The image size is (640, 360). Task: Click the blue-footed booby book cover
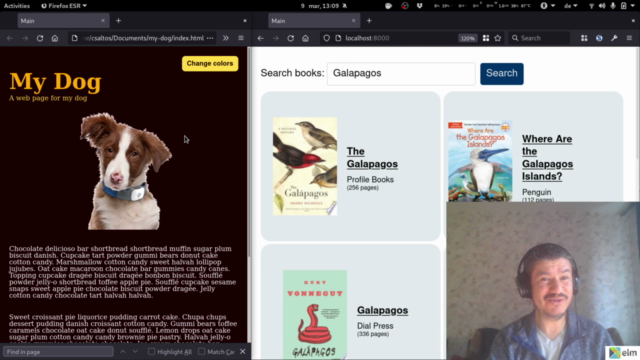click(480, 161)
